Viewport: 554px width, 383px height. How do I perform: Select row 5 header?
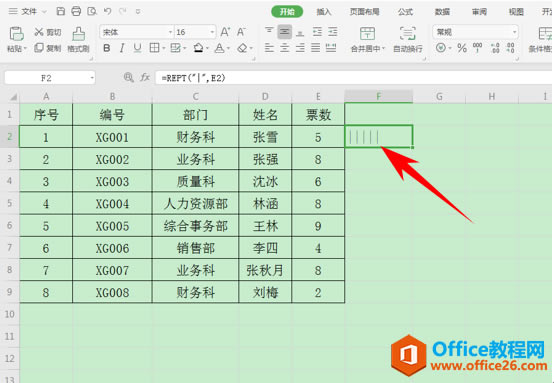pyautogui.click(x=10, y=203)
